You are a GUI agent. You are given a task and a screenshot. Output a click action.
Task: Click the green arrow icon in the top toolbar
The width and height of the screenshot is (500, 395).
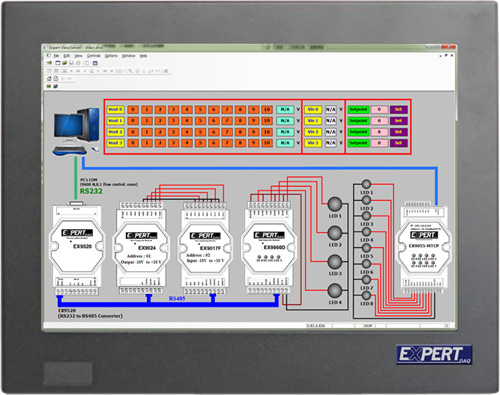click(x=49, y=63)
